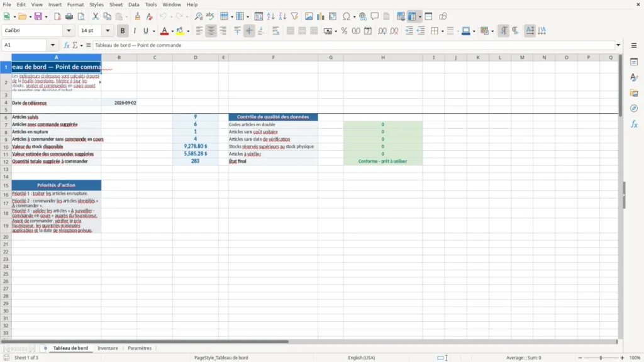Click the Clear Direct Formatting icon
Viewport: 644px width, 362px height.
tap(150, 16)
